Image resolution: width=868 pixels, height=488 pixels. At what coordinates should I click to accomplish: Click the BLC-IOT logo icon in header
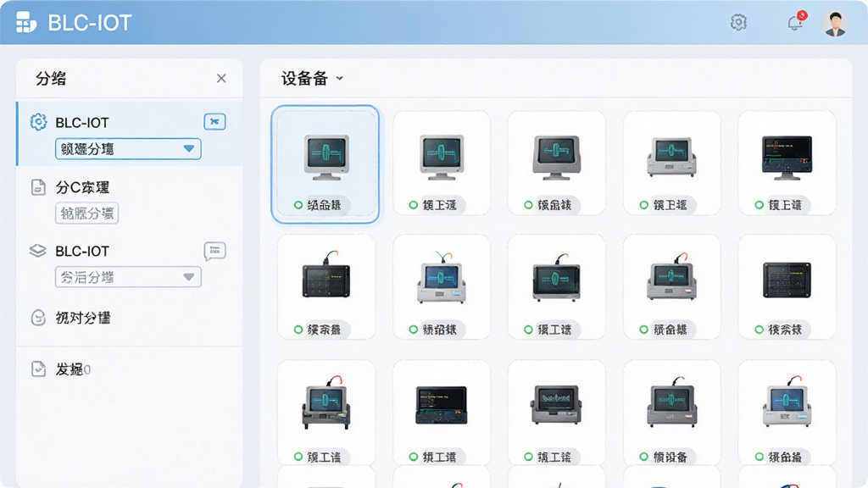[25, 23]
